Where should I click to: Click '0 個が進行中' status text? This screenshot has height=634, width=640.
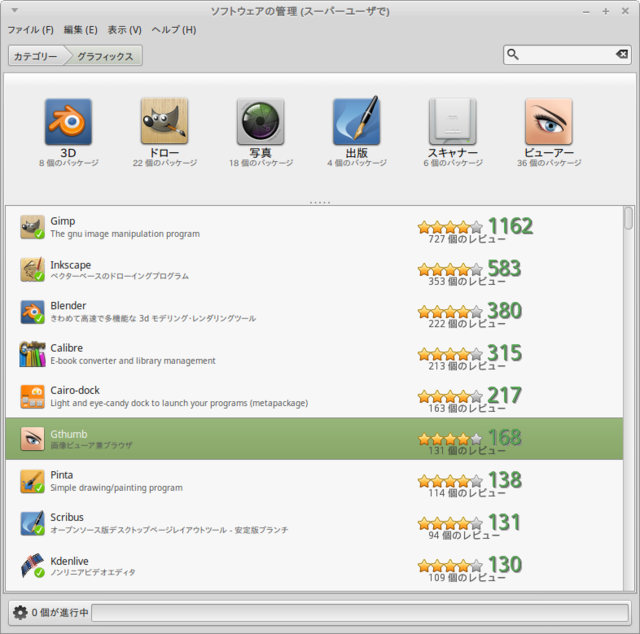tap(60, 613)
